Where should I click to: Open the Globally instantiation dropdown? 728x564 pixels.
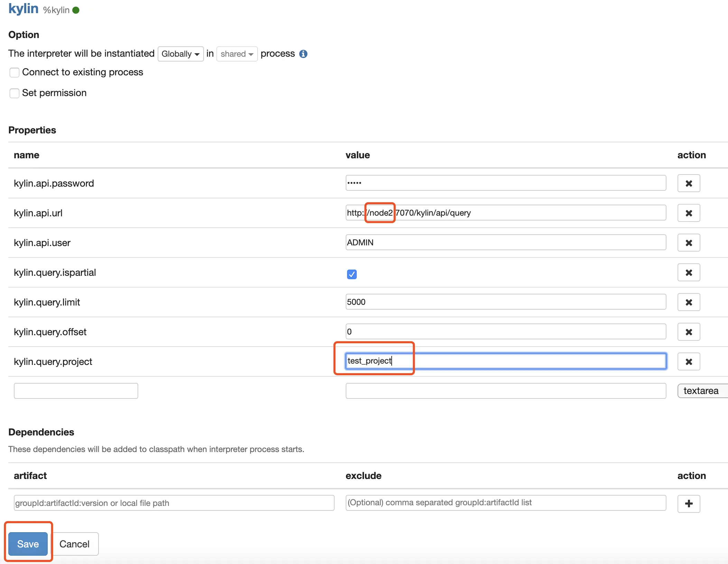tap(180, 54)
